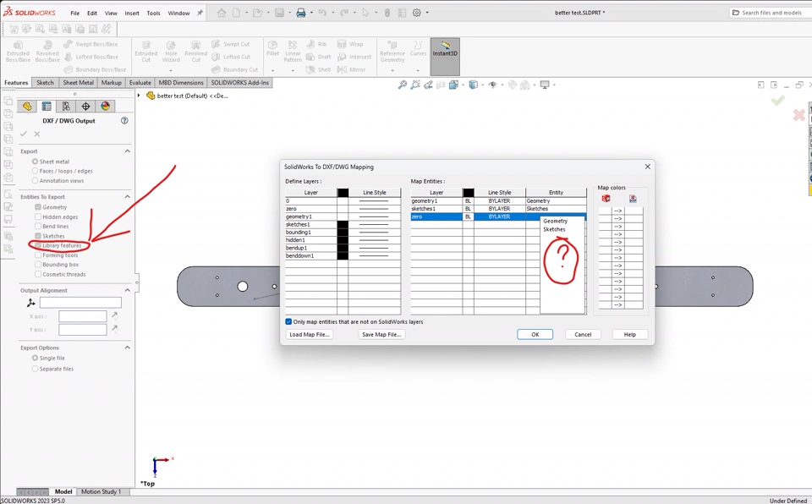812x504 pixels.
Task: Select the Sheet metal export option
Action: coord(35,162)
